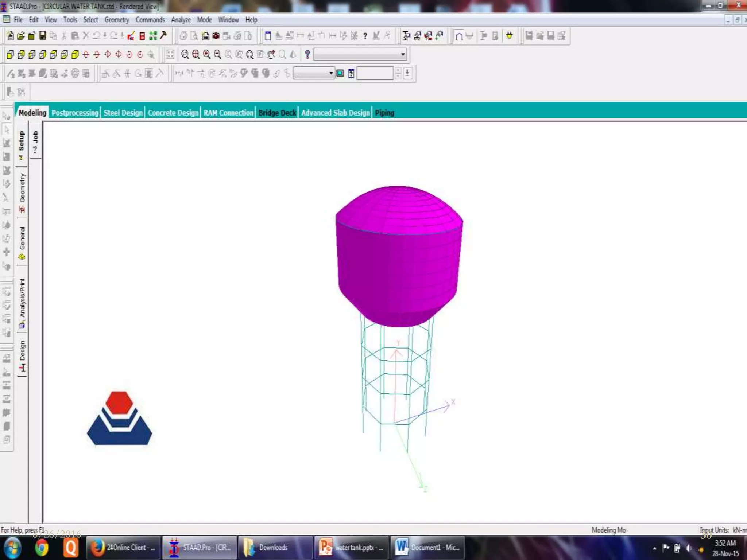
Task: Click the Zoom Out magnifier icon
Action: (218, 55)
